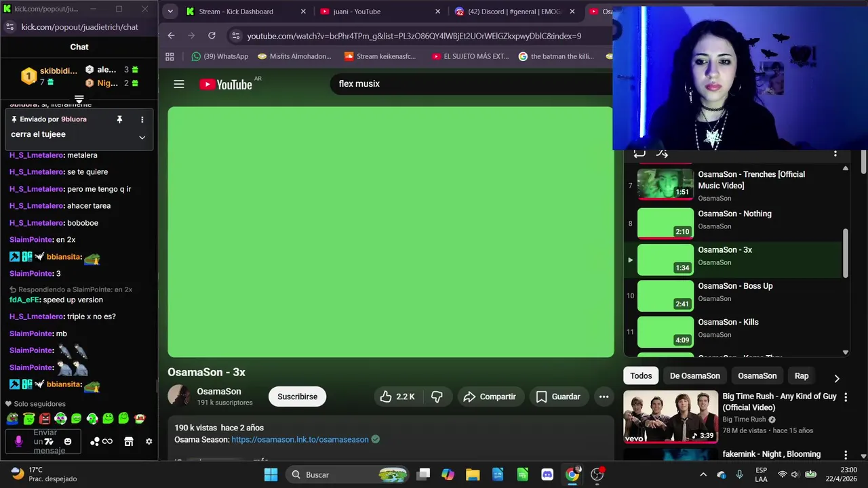Toggle playlist loop button
Viewport: 868px width, 488px height.
pos(639,153)
